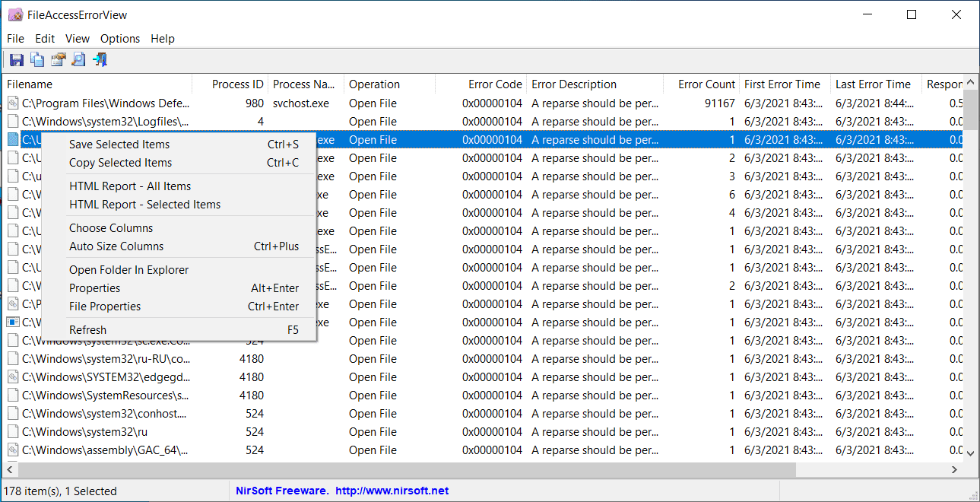
Task: Select the C:\Windows\system32\conhost... filename
Action: click(x=104, y=414)
